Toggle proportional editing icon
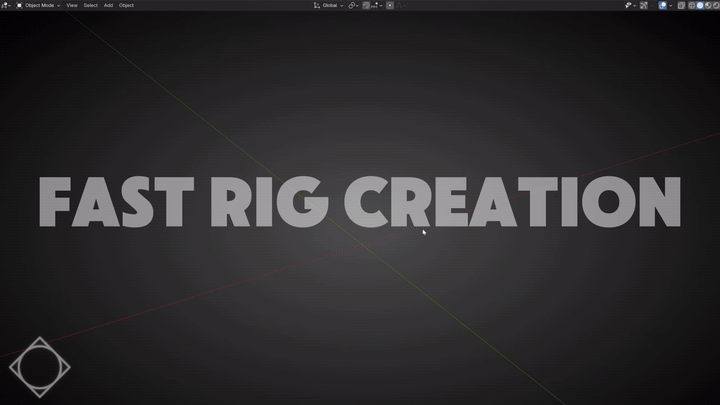Viewport: 720px width, 405px height. [x=390, y=6]
